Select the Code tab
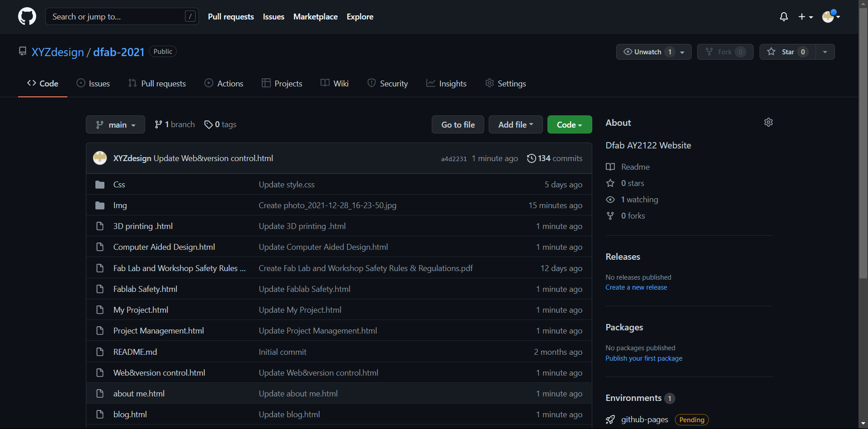 tap(42, 84)
